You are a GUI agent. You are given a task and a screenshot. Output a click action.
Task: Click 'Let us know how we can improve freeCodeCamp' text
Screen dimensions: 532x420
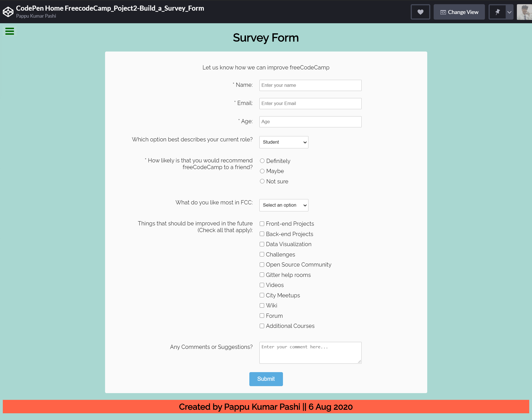pos(266,67)
